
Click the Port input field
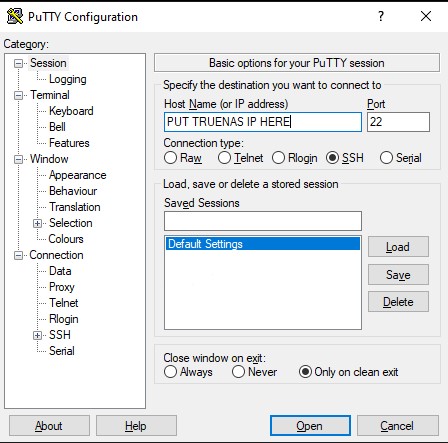(398, 122)
